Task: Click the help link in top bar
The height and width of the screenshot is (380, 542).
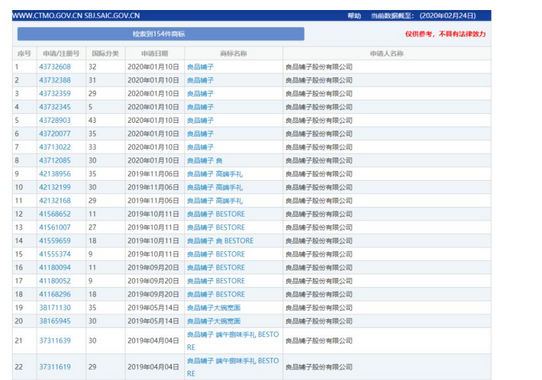Action: [x=354, y=16]
